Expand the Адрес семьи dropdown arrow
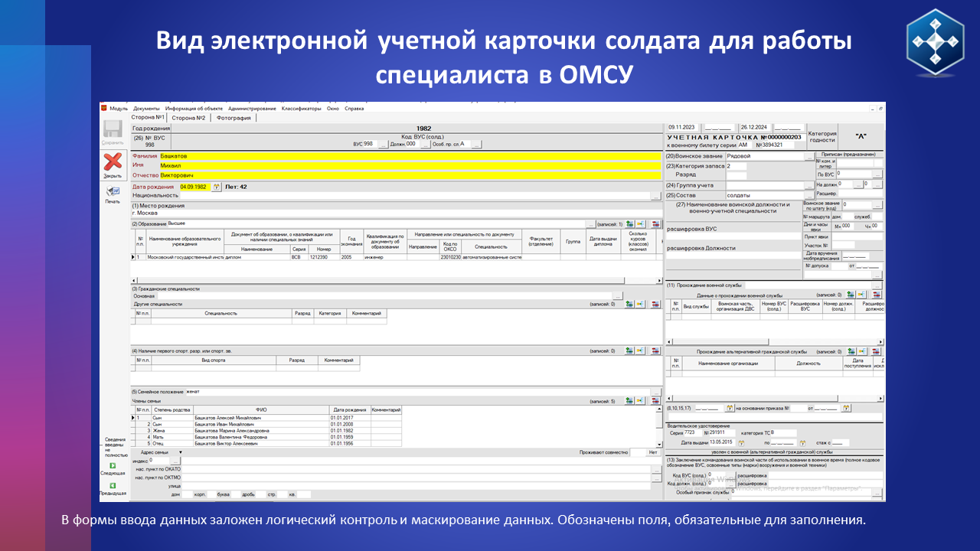The height and width of the screenshot is (551, 980). click(179, 452)
